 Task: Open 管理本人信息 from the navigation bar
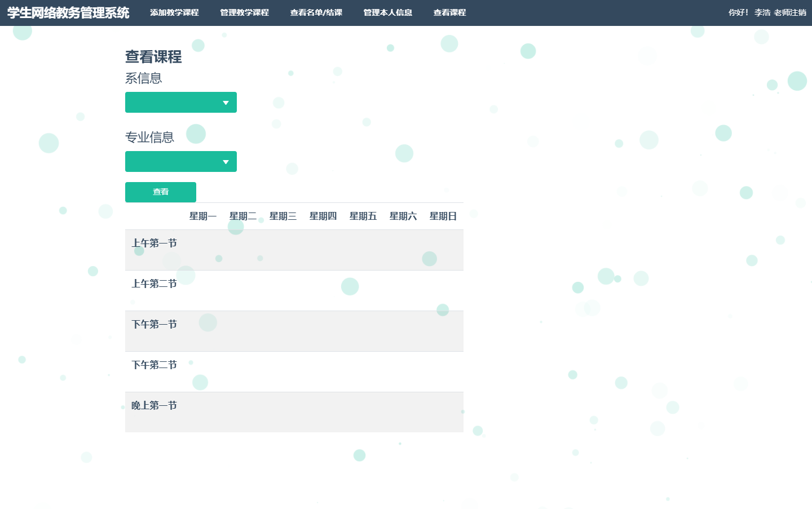click(388, 12)
